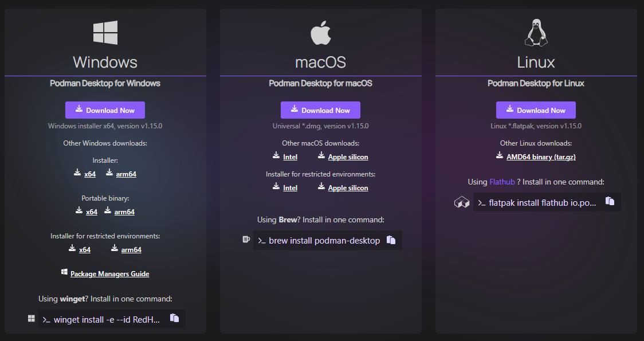This screenshot has height=341, width=644.
Task: Download Podman Desktop for macOS
Action: tap(320, 110)
